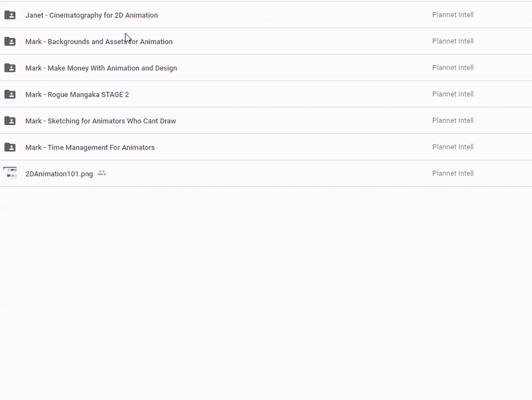Select the Janet - Cinematography for 2D Animation folder name
The image size is (532, 400).
[92, 15]
